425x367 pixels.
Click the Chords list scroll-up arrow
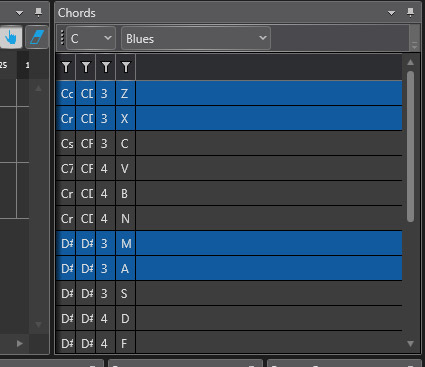point(411,62)
